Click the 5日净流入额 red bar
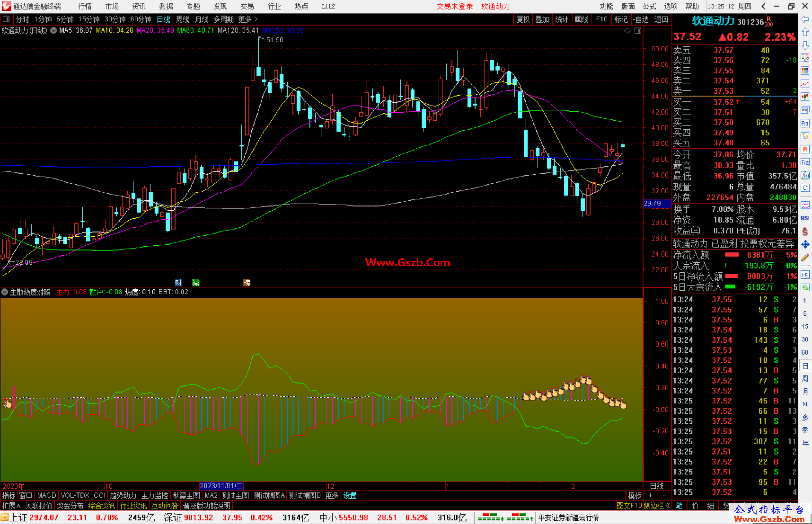 [x=731, y=276]
